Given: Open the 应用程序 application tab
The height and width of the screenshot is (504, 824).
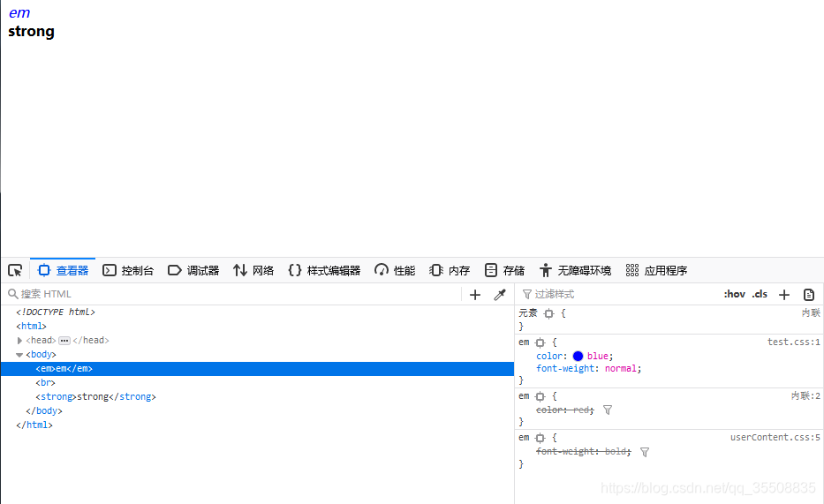Looking at the screenshot, I should [656, 270].
